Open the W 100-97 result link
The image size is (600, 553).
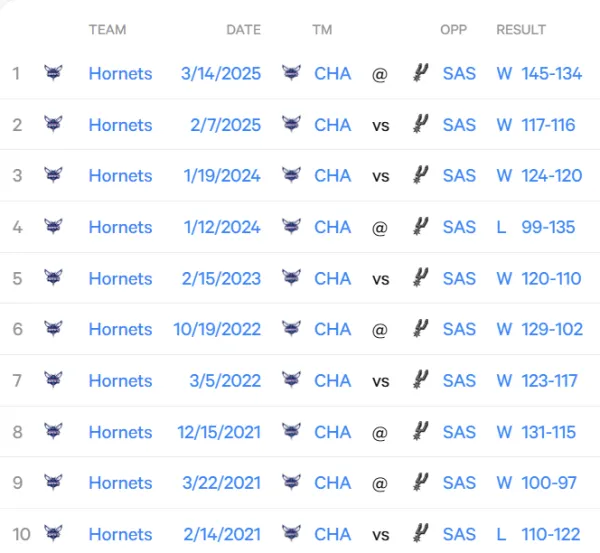[536, 483]
